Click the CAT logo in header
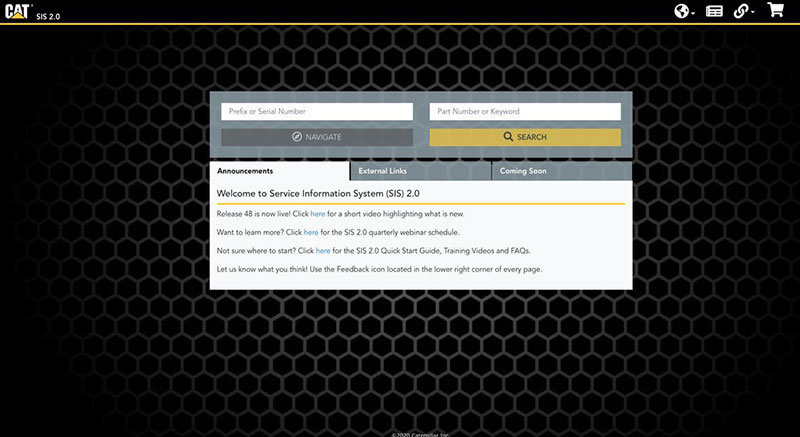Image resolution: width=800 pixels, height=437 pixels. (x=19, y=11)
